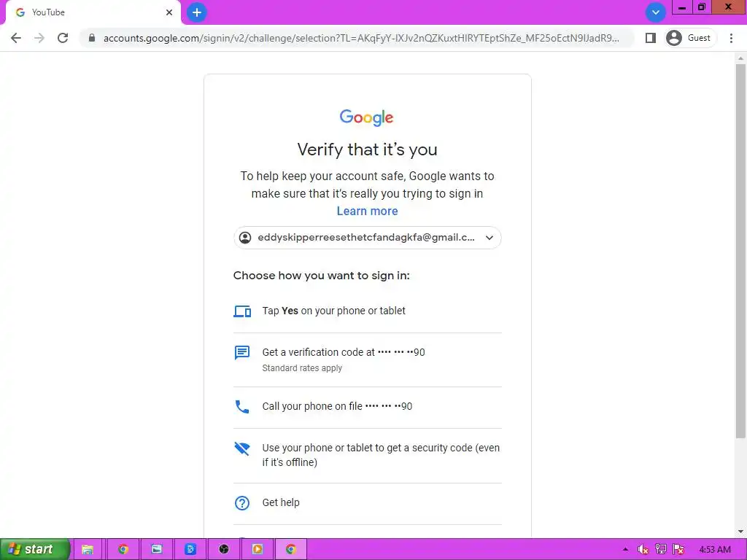Screen dimensions: 747x560
Task: Click the 4:53 AM taskbar clock
Action: coord(715,550)
